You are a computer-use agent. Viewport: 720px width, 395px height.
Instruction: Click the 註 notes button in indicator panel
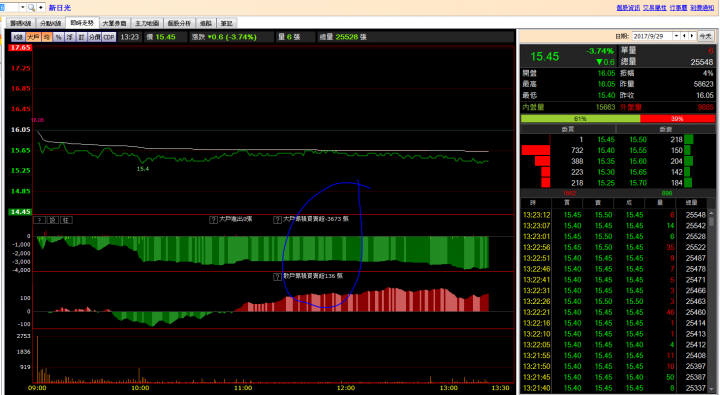click(66, 220)
